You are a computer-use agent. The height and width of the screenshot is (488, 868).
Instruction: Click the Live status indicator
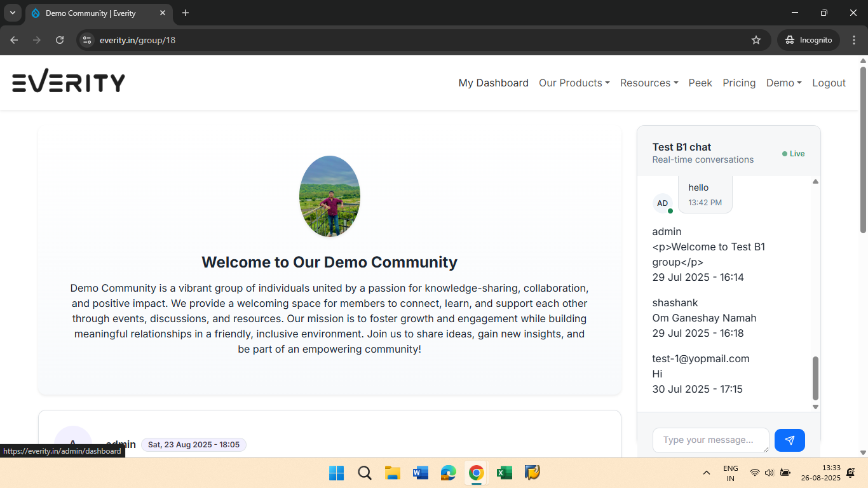(x=794, y=154)
